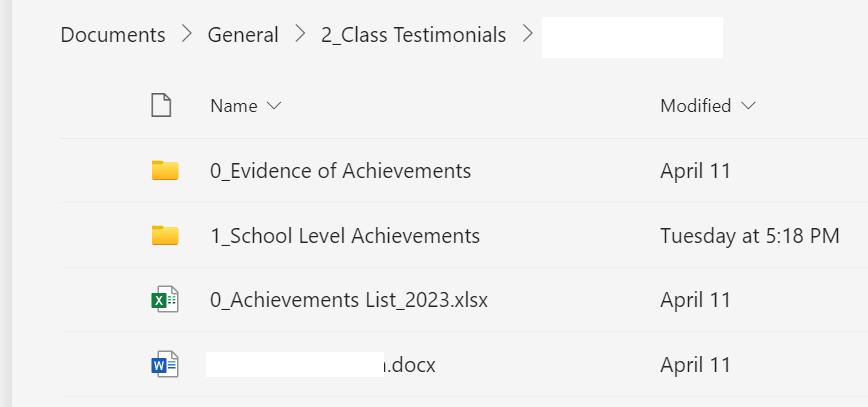Screen dimensions: 868x407
Task: Go to General in the breadcrumb
Action: point(243,35)
